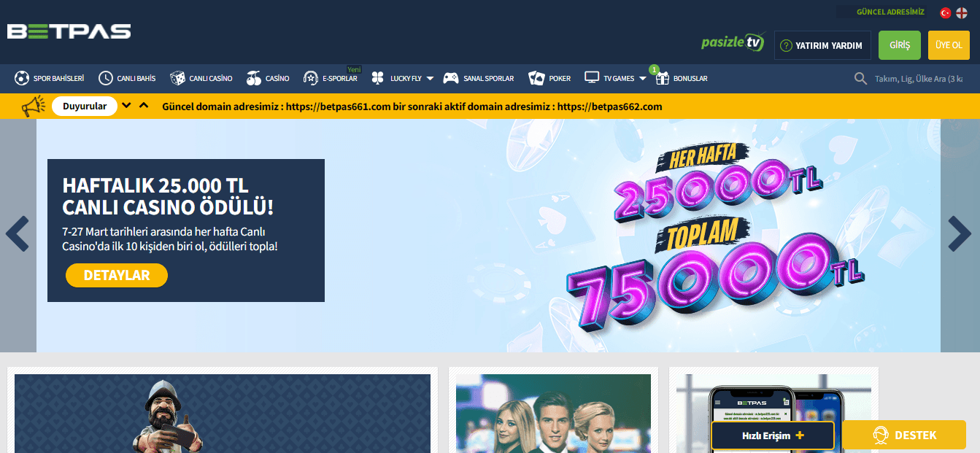Screen dimensions: 980x453
Task: Open Pasizle TV logo link
Action: coord(733,42)
